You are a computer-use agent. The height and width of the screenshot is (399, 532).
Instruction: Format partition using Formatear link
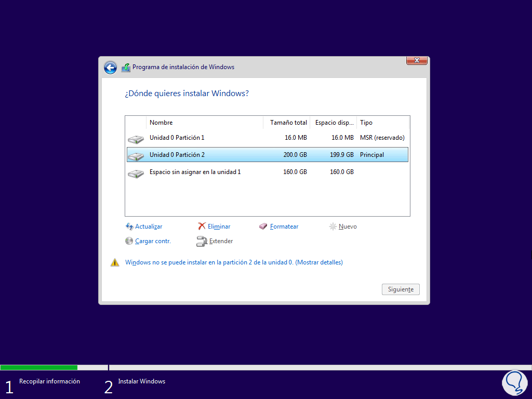[x=284, y=227]
